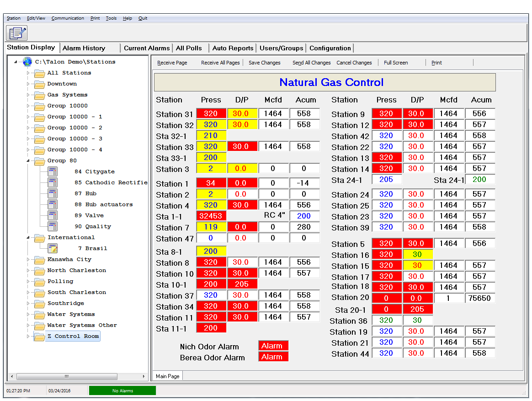Image resolution: width=532 pixels, height=401 pixels.
Task: Collapse the Talon Demo Stations root node
Action: pos(16,62)
